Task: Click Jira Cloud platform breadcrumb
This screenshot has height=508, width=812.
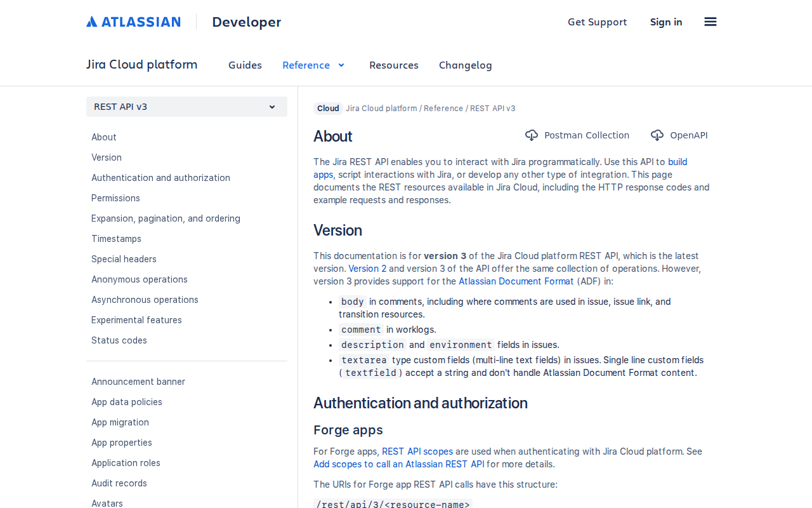Action: click(x=381, y=108)
